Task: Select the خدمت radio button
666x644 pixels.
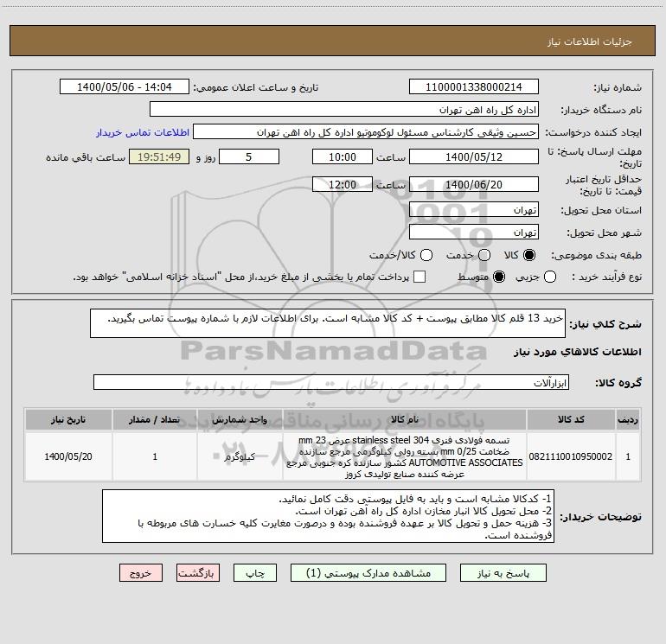Action: click(x=483, y=255)
